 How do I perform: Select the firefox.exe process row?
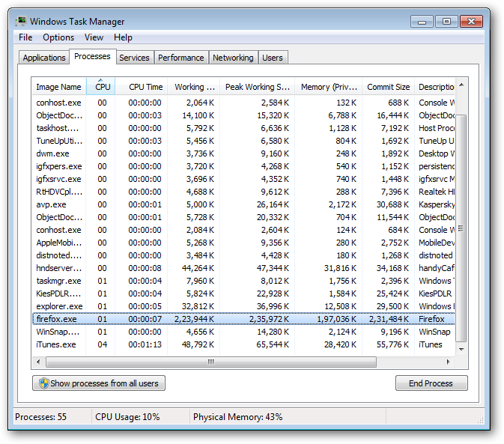243,319
